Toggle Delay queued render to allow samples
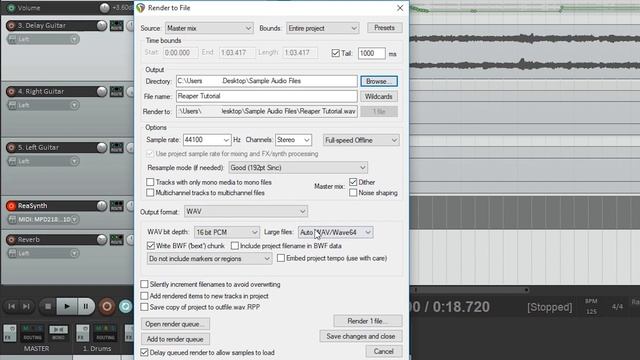640x360 pixels. click(x=144, y=352)
